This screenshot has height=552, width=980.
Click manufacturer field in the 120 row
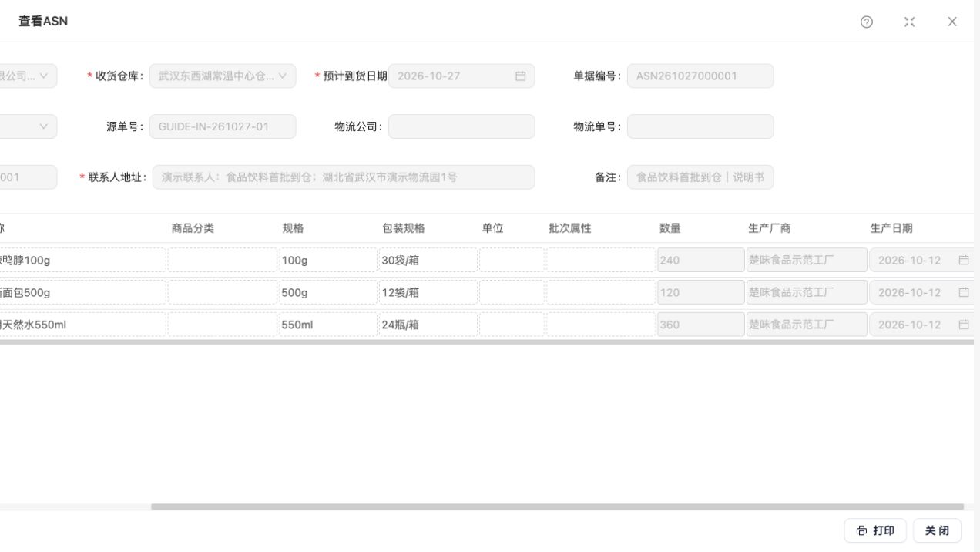pyautogui.click(x=807, y=293)
